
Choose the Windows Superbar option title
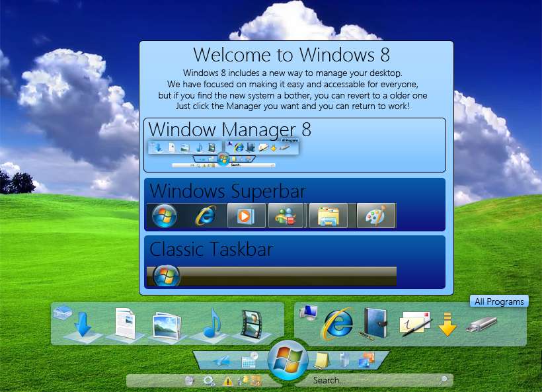pyautogui.click(x=228, y=191)
